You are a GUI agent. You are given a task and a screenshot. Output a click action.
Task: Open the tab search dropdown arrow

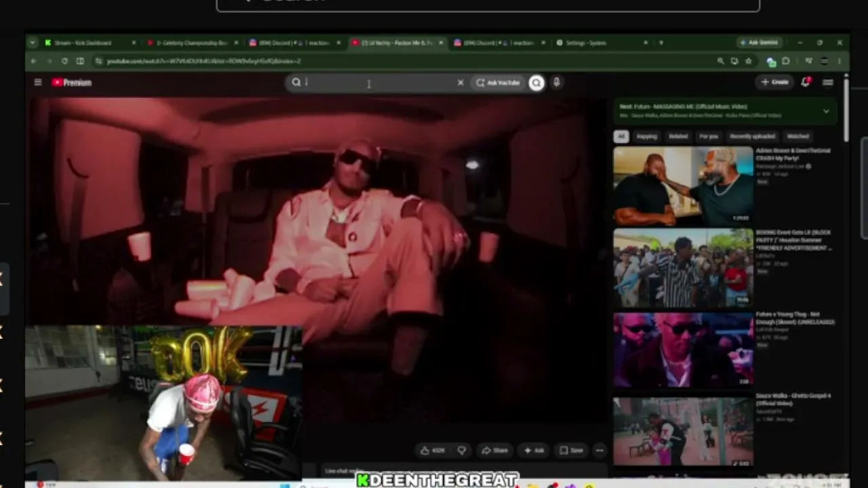pyautogui.click(x=32, y=43)
